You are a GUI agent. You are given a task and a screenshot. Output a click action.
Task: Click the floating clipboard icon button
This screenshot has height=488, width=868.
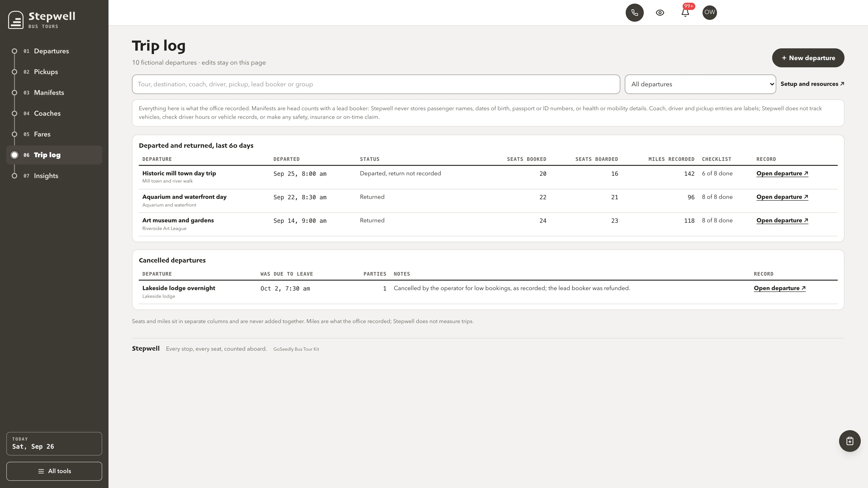[849, 441]
